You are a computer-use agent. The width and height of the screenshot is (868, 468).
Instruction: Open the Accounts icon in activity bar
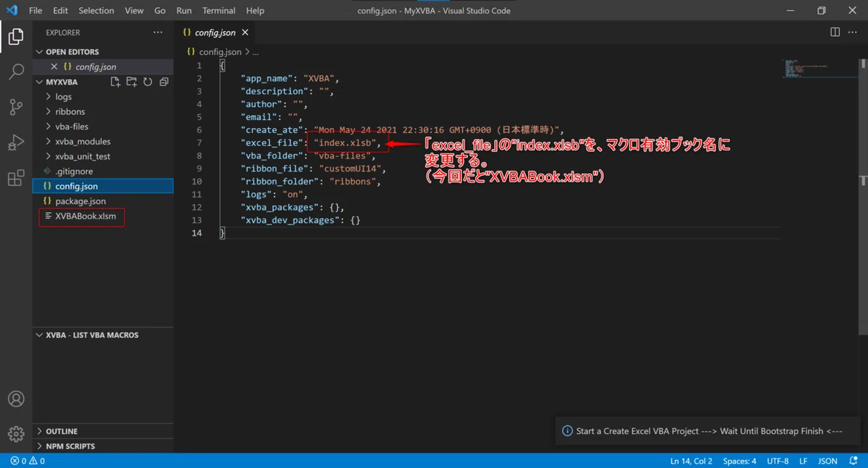click(x=16, y=399)
